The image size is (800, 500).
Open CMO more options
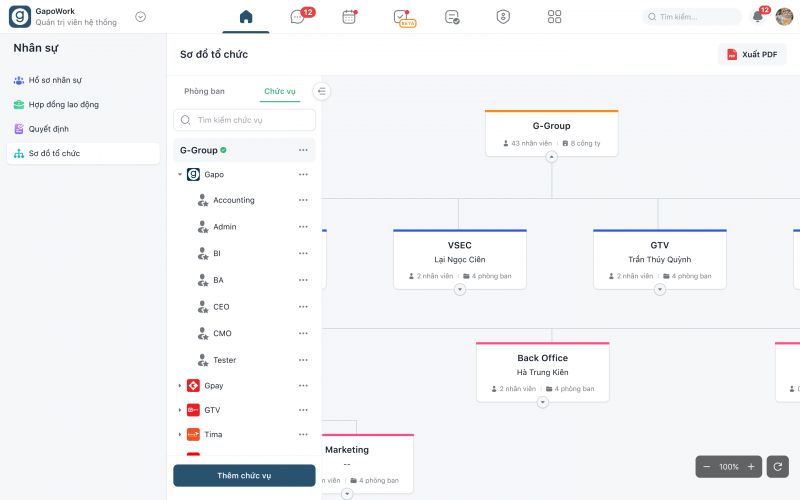[x=303, y=333]
